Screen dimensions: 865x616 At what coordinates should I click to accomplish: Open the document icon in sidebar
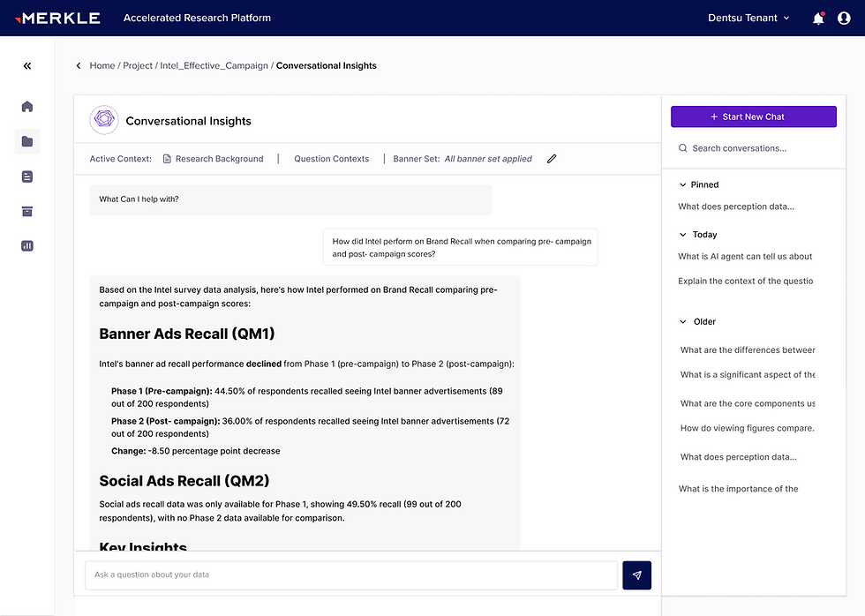[27, 177]
